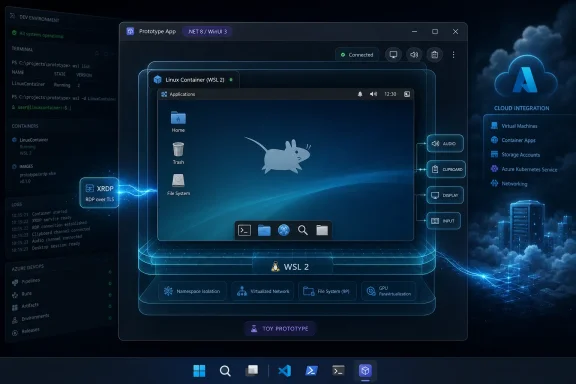Image resolution: width=576 pixels, height=384 pixels.
Task: Select the Linux Container (WSL 2) tab
Action: tap(194, 80)
